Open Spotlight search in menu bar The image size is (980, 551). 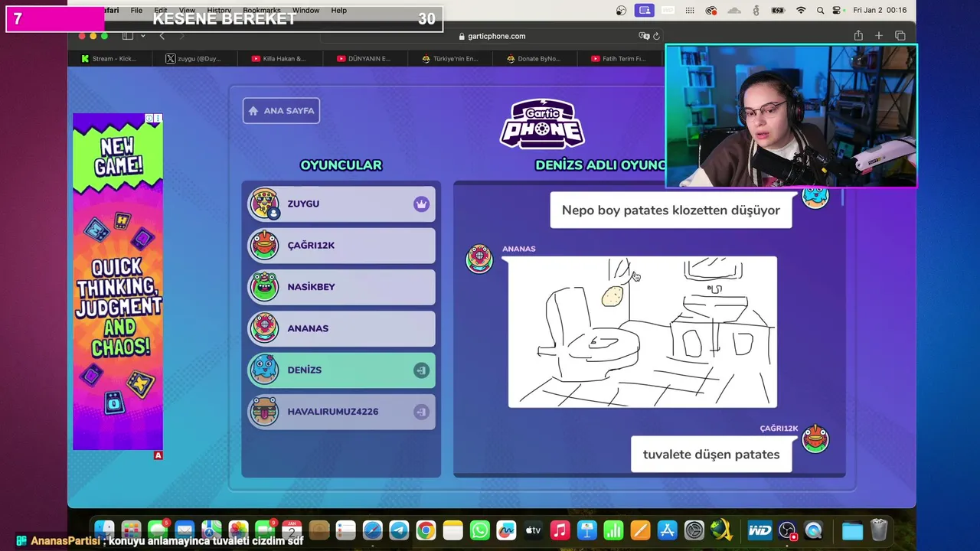coord(820,10)
